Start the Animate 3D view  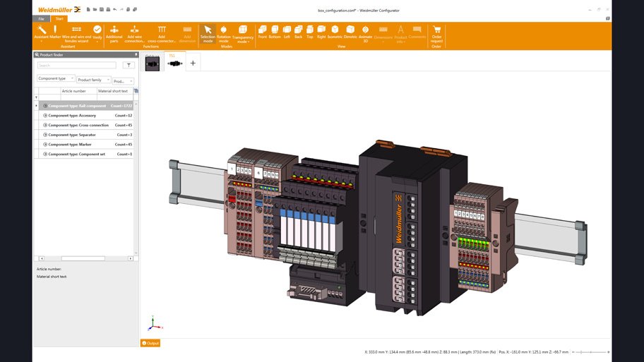click(365, 32)
